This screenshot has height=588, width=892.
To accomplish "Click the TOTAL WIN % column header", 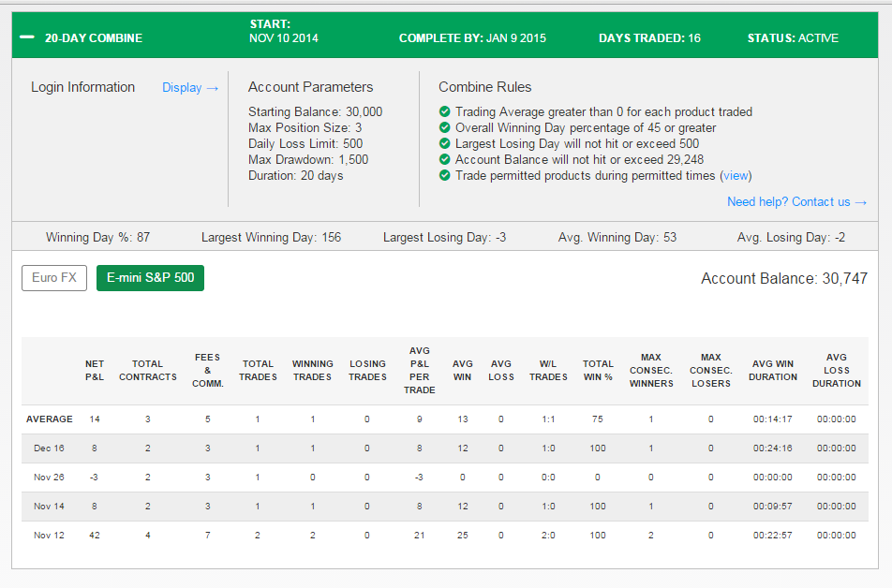I will click(598, 370).
